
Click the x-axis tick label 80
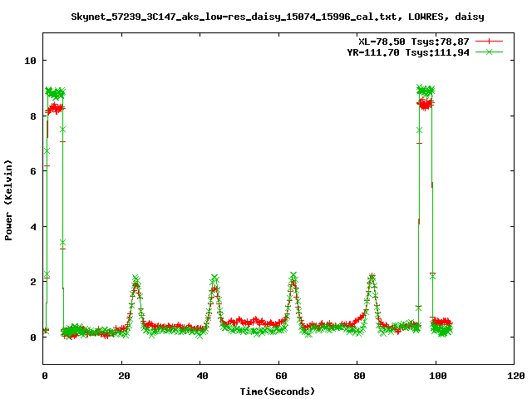359,376
